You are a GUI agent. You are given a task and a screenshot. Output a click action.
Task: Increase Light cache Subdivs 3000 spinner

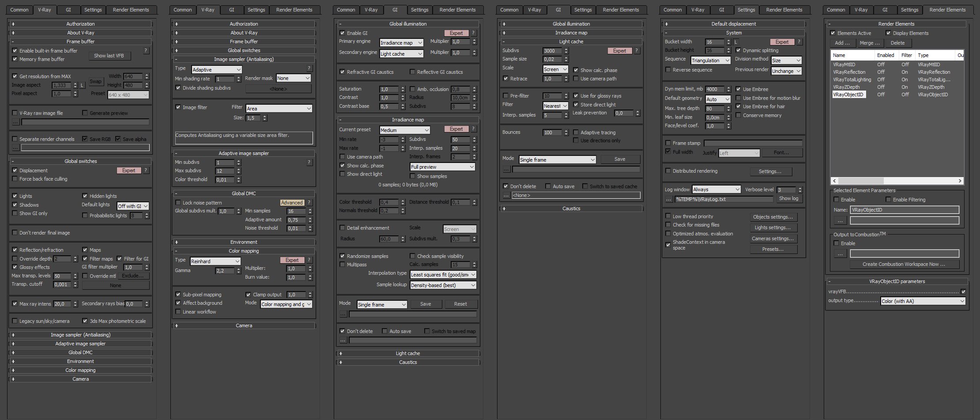[566, 49]
